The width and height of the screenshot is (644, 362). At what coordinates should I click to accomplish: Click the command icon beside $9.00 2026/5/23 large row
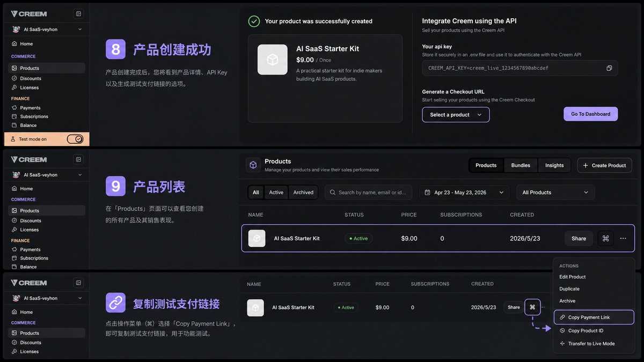(x=605, y=238)
